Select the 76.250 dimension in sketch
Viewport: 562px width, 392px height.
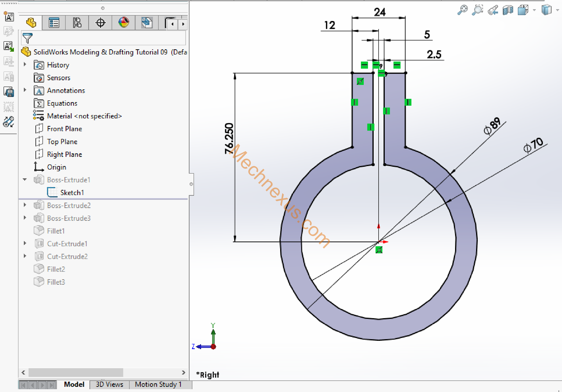point(229,139)
